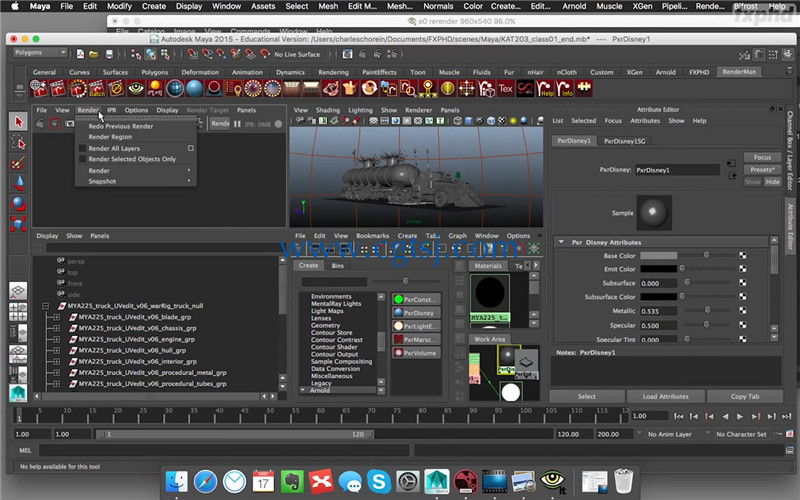
Task: Adjust the Metallic slider
Action: coord(708,311)
